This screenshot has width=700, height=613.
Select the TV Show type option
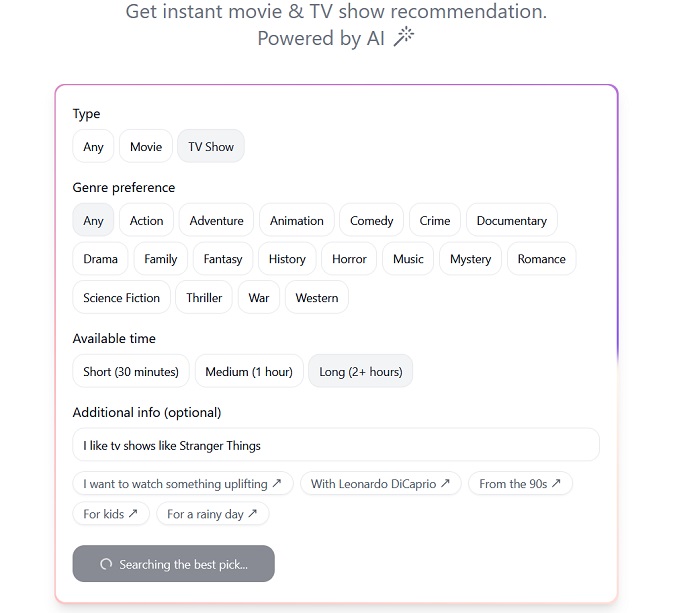click(x=211, y=146)
